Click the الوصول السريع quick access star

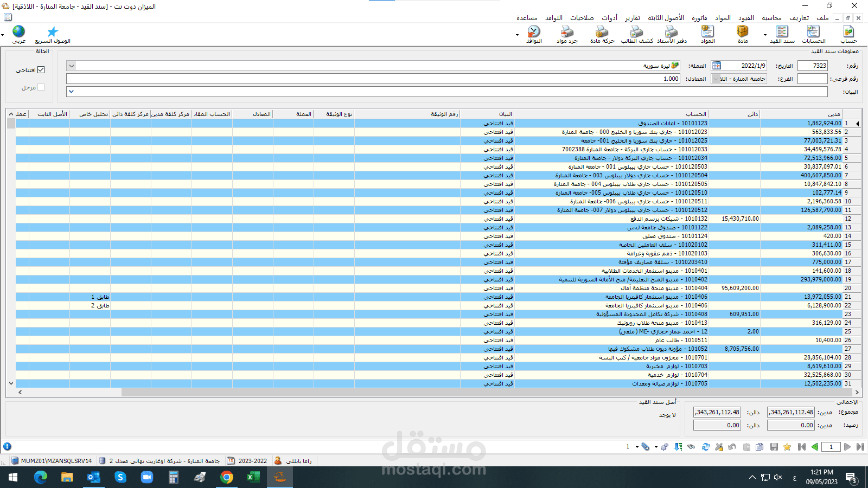[x=53, y=34]
